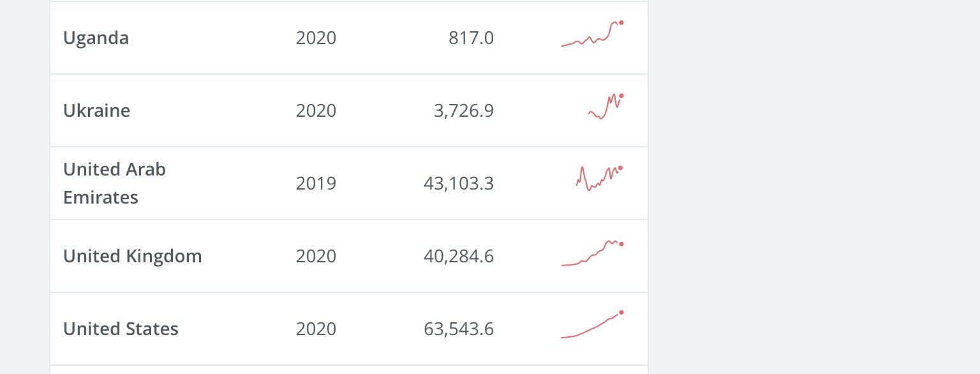This screenshot has height=374, width=980.
Task: Click the 43,103.3 value for UAE
Action: [x=458, y=184]
